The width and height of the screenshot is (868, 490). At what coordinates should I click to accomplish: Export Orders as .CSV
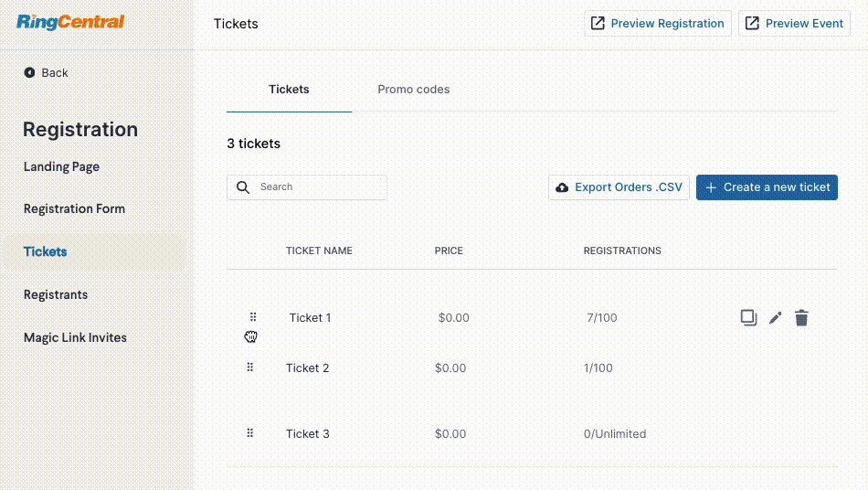click(x=619, y=187)
